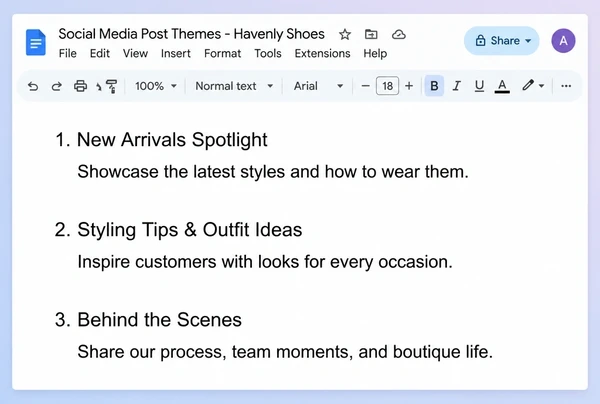The width and height of the screenshot is (600, 404).
Task: Open the account avatar A
Action: (x=563, y=41)
